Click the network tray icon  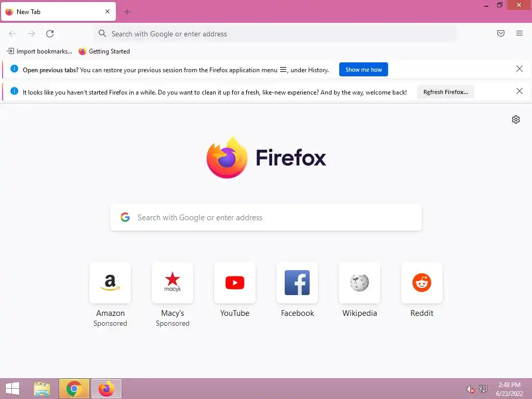click(483, 389)
